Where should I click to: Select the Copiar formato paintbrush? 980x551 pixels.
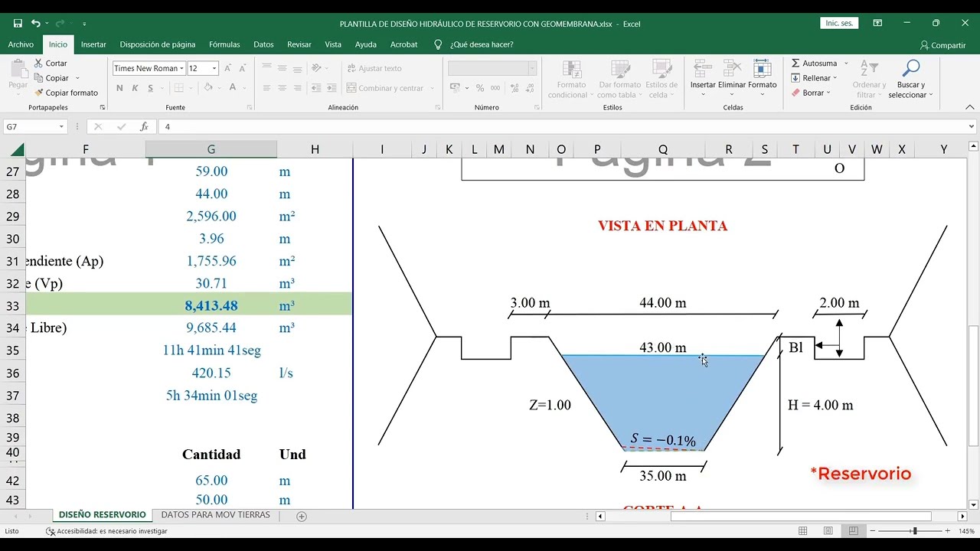tap(66, 93)
